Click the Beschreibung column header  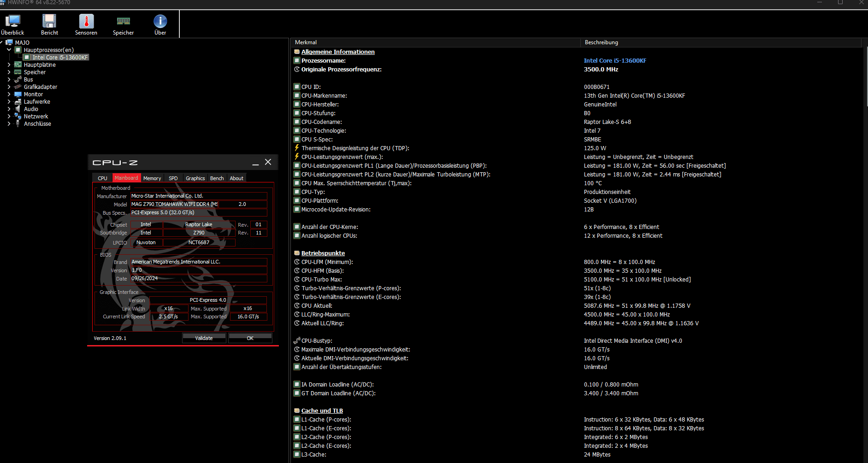point(720,42)
